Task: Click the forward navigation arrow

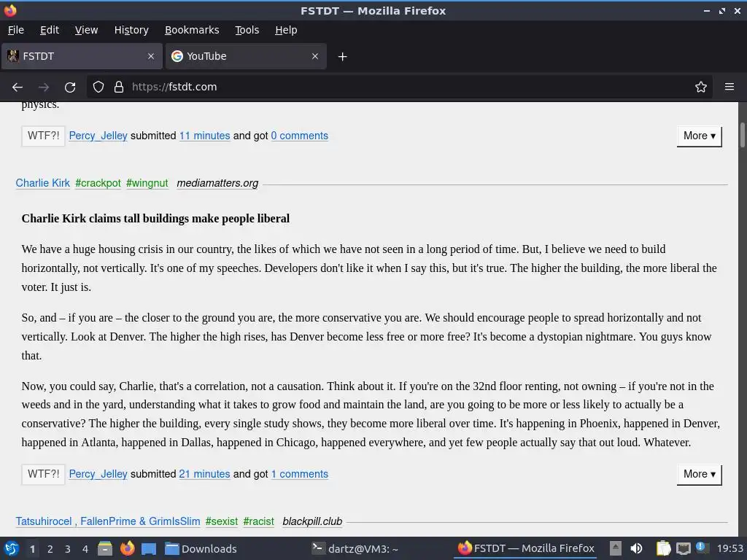Action: tap(44, 87)
